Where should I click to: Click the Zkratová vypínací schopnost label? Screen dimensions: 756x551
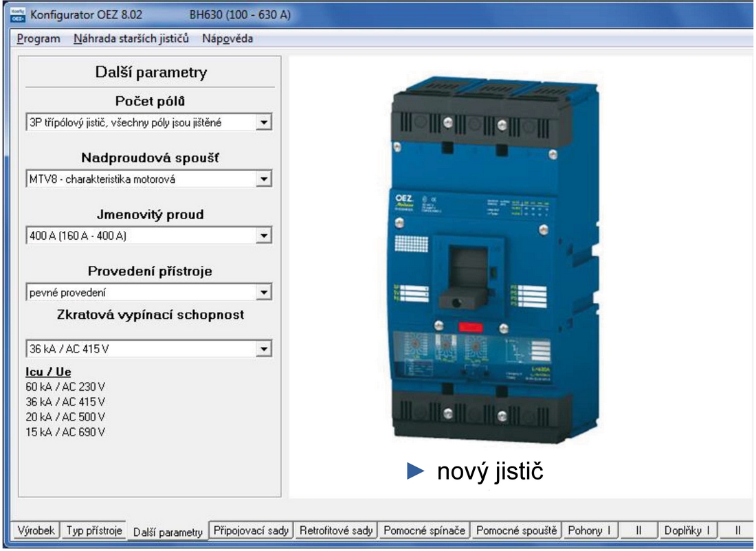click(x=151, y=315)
